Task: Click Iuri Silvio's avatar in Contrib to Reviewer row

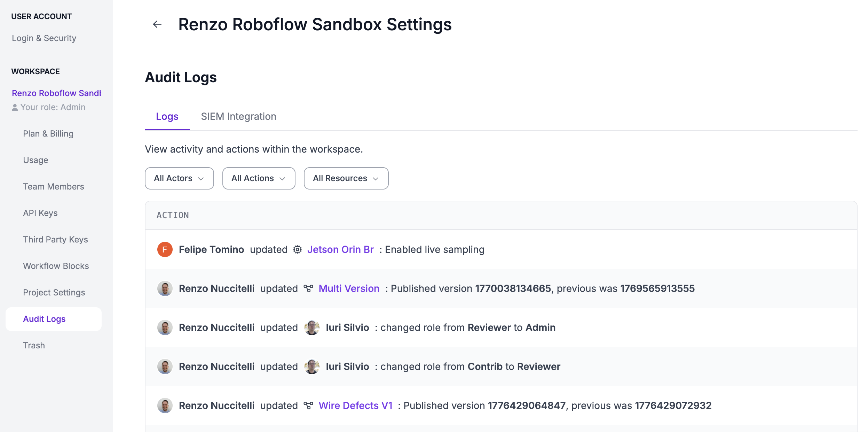Action: 312,367
